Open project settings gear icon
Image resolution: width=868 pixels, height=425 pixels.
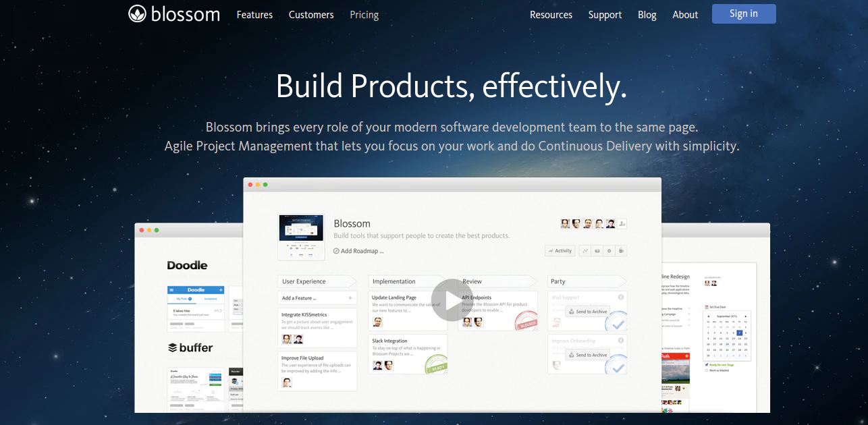609,251
